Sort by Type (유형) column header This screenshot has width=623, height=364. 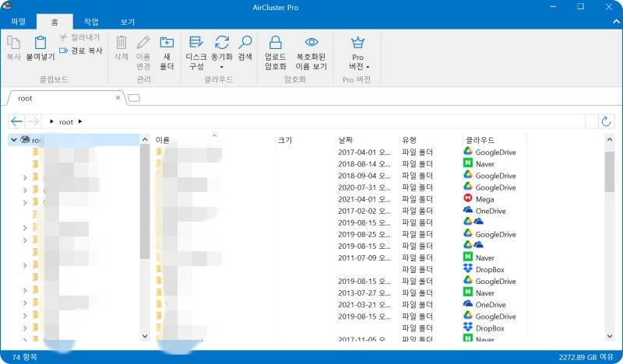pos(409,140)
